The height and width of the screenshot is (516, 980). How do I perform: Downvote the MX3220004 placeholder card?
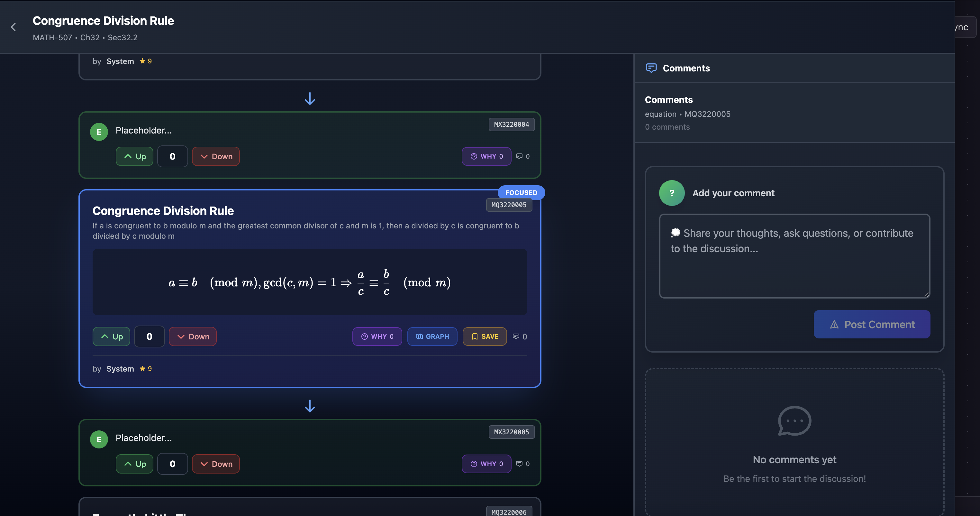pyautogui.click(x=216, y=156)
